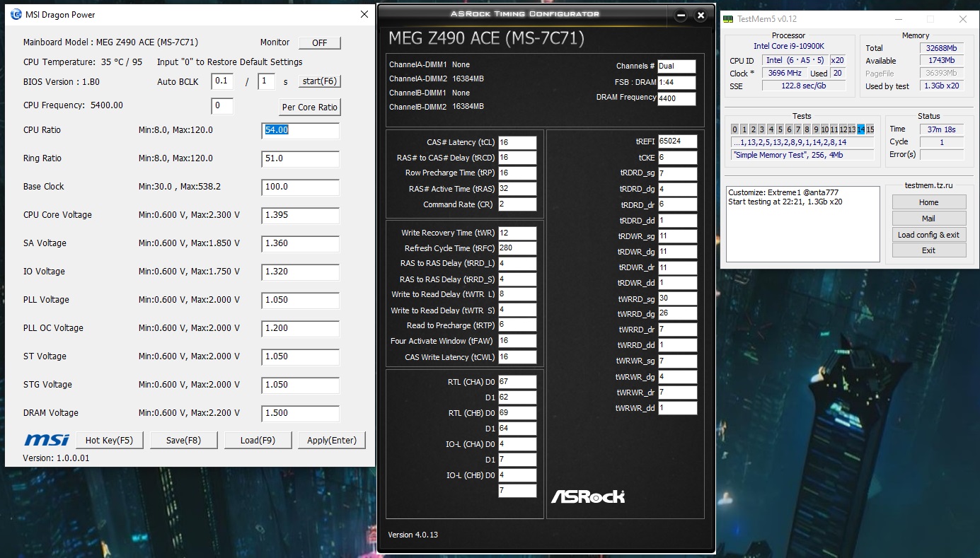Click the tWRRD_sg value field
The width and height of the screenshot is (980, 558).
pyautogui.click(x=677, y=298)
